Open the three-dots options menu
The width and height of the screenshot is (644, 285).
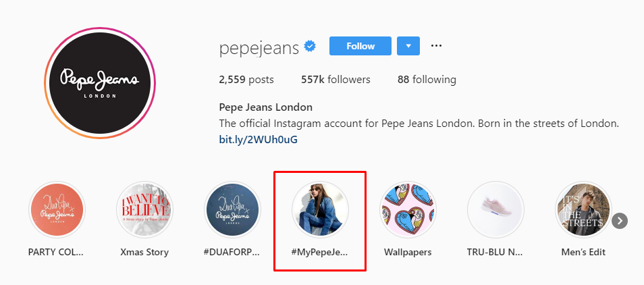[x=436, y=46]
